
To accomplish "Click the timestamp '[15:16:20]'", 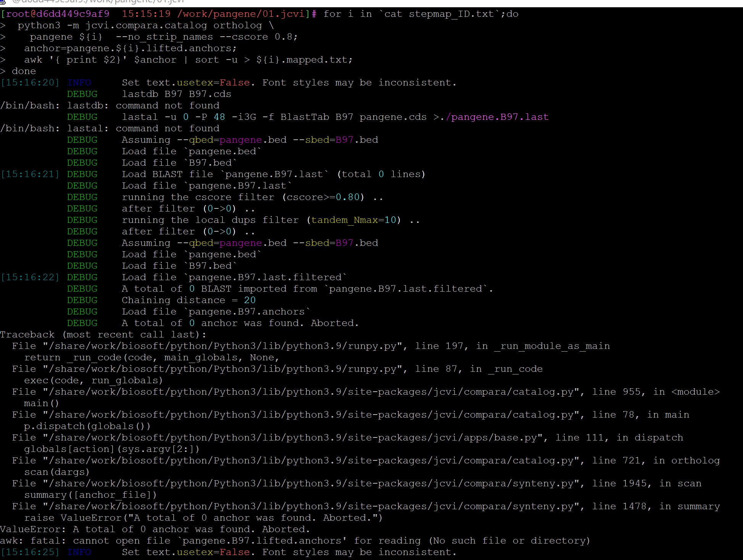I will tap(30, 83).
